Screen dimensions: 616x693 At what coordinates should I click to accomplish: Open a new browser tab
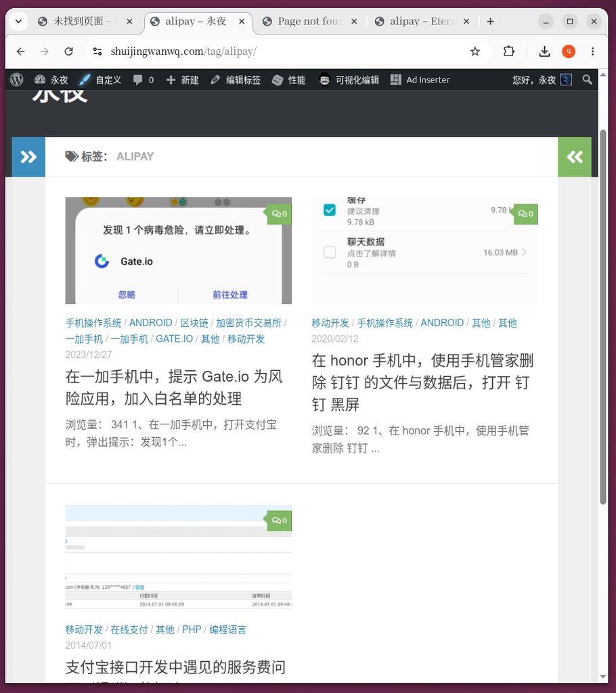click(x=490, y=21)
